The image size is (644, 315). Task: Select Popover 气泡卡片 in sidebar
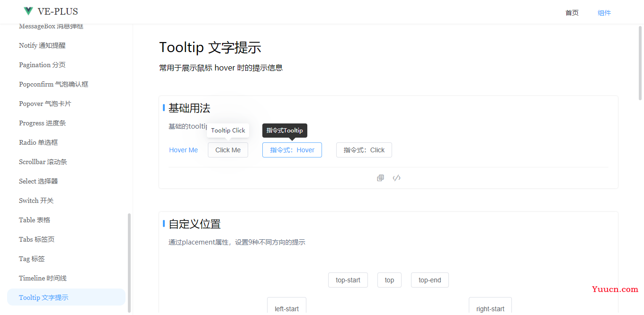tap(45, 104)
